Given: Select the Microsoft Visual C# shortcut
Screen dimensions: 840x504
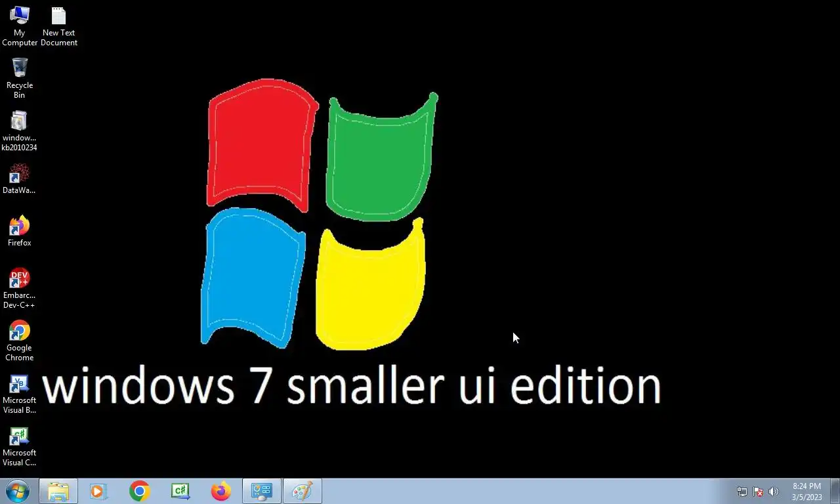Looking at the screenshot, I should click(x=19, y=446).
